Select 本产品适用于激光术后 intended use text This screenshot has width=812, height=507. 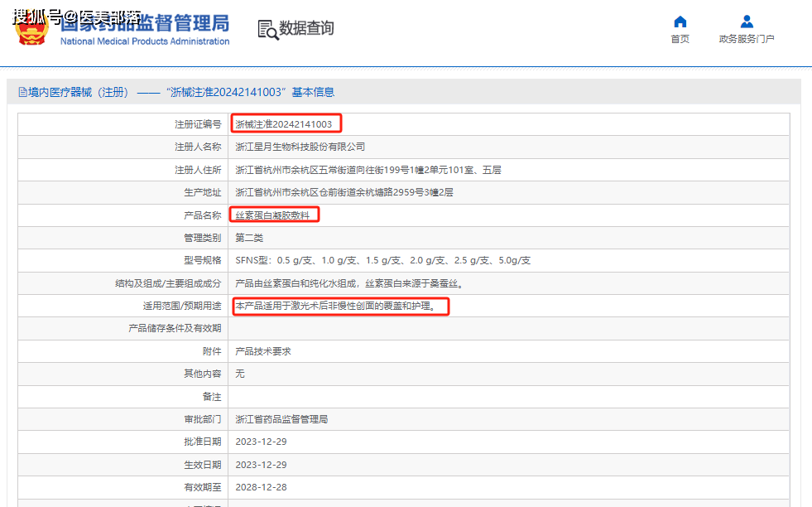tap(336, 306)
